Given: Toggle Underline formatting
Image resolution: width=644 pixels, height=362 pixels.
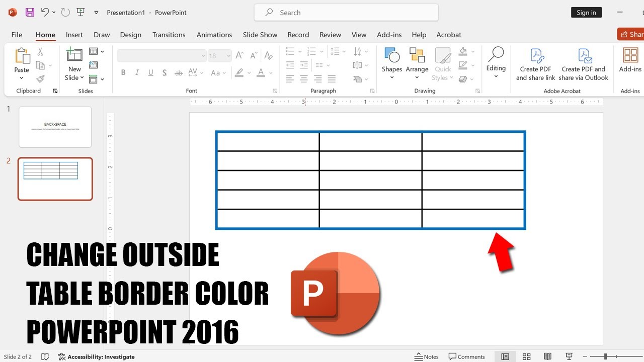Looking at the screenshot, I should pyautogui.click(x=150, y=73).
